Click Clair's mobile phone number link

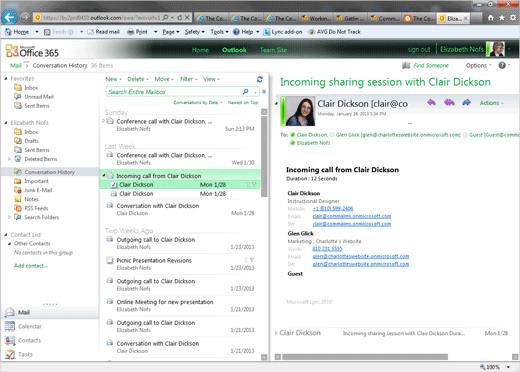(x=333, y=208)
